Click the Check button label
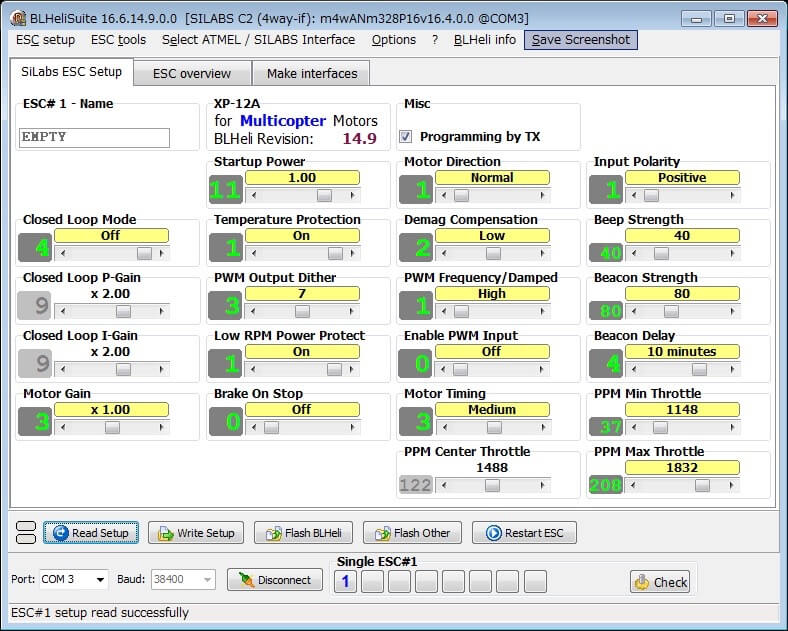The image size is (788, 631). pos(670,583)
